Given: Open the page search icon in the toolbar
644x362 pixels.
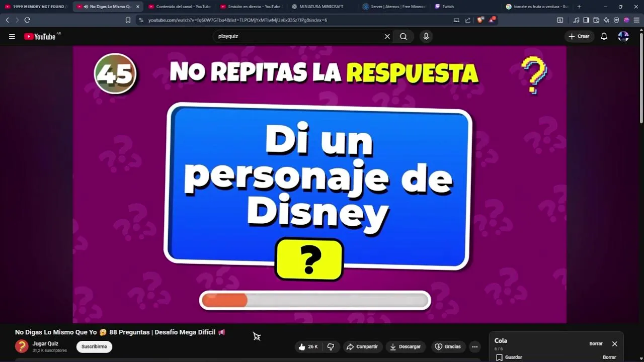Looking at the screenshot, I should coord(560,20).
